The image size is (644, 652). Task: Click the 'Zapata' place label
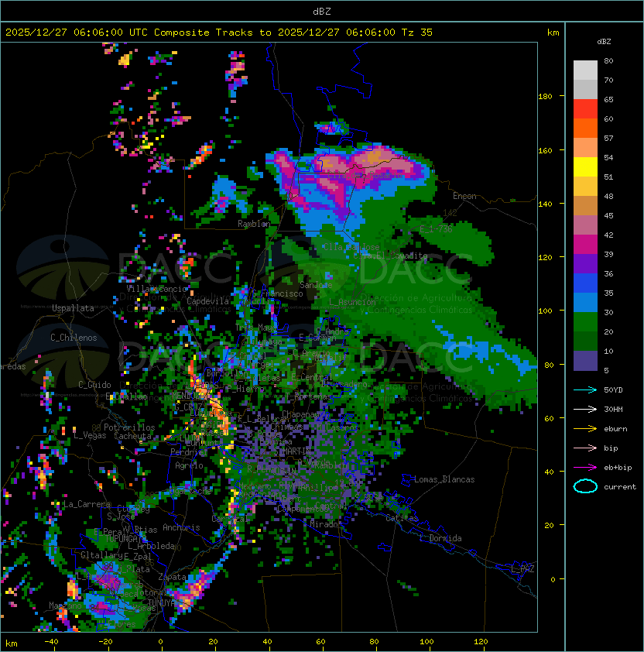(172, 577)
